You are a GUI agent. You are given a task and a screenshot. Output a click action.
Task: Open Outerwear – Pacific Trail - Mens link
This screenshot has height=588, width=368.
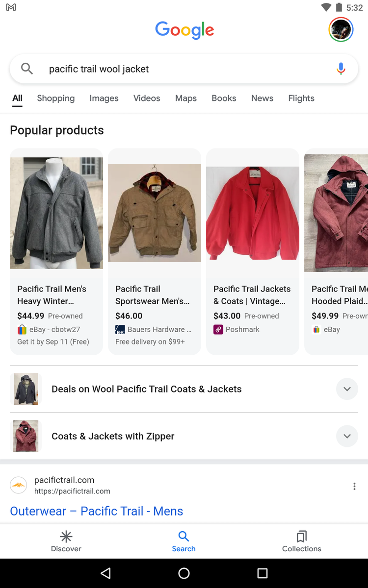coord(97,511)
